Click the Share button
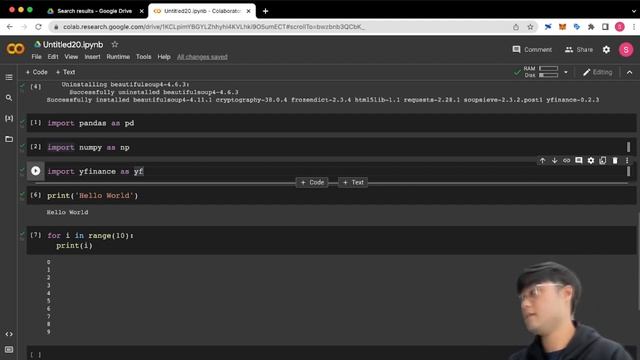 pyautogui.click(x=579, y=49)
